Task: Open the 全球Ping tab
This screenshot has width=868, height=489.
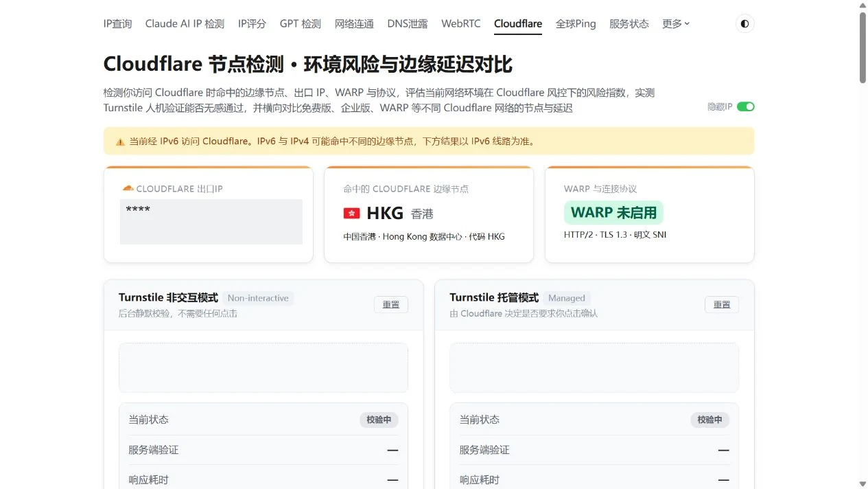Action: (576, 23)
